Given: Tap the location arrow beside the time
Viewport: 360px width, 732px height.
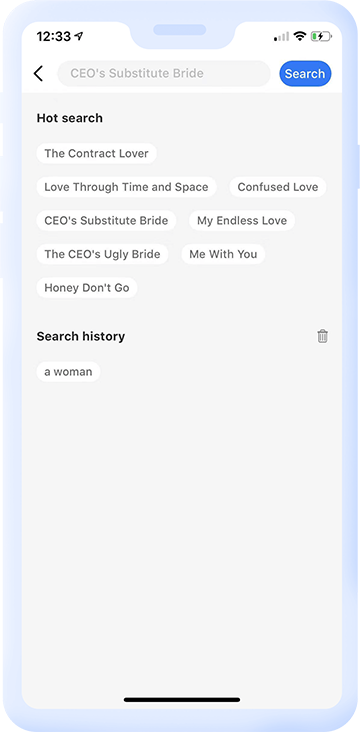Looking at the screenshot, I should [79, 36].
